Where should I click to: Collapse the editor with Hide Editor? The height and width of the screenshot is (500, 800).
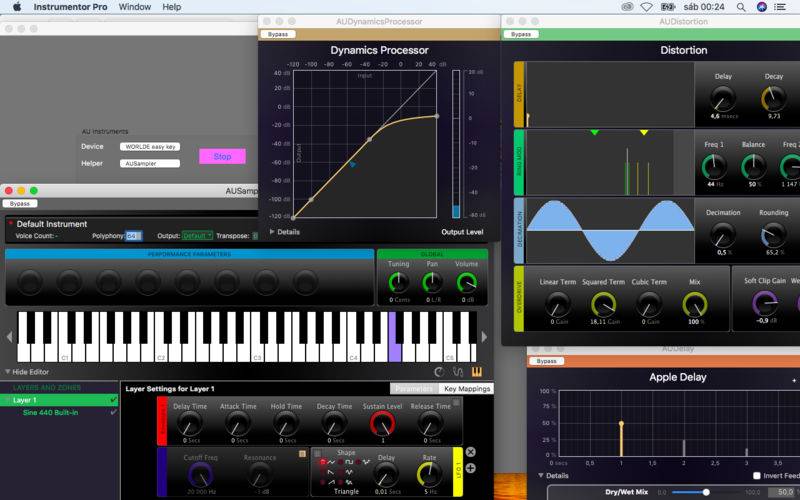[28, 372]
